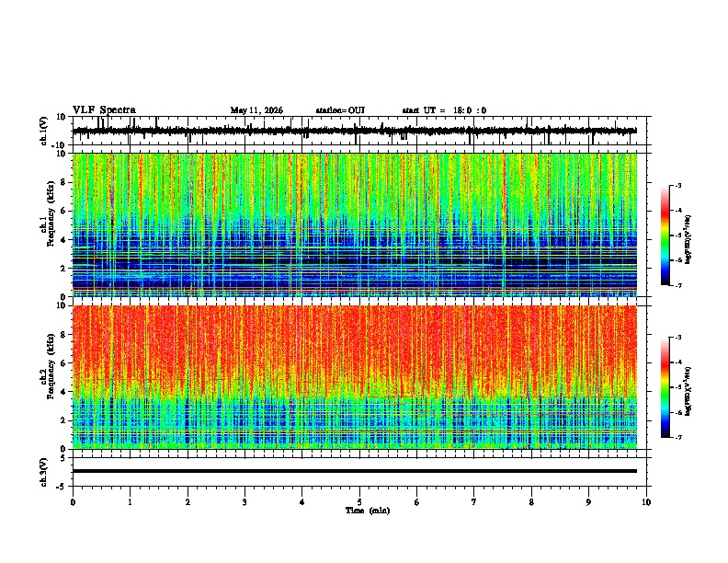Click the 9 minute time axis tick
This screenshot has height=563, width=728.
[x=588, y=502]
